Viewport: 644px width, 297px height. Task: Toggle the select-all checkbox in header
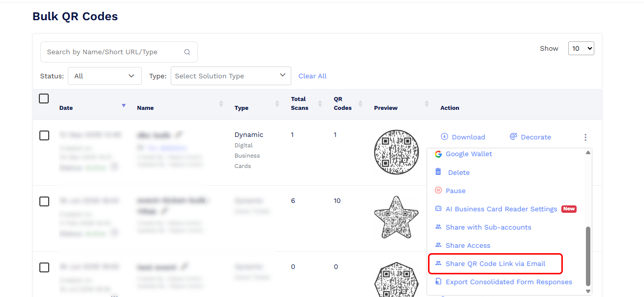pyautogui.click(x=44, y=99)
